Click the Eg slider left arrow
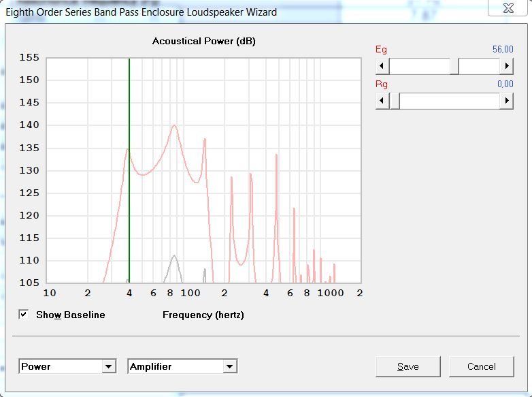 coord(382,66)
